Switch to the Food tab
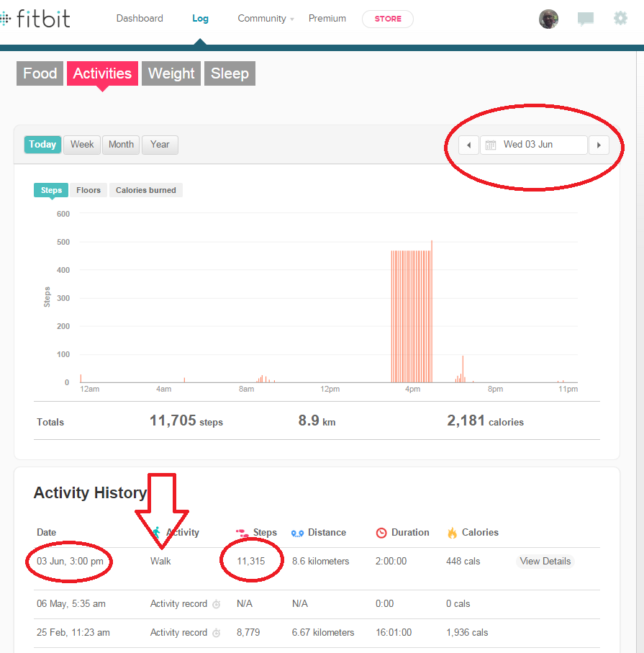644x653 pixels. click(40, 73)
